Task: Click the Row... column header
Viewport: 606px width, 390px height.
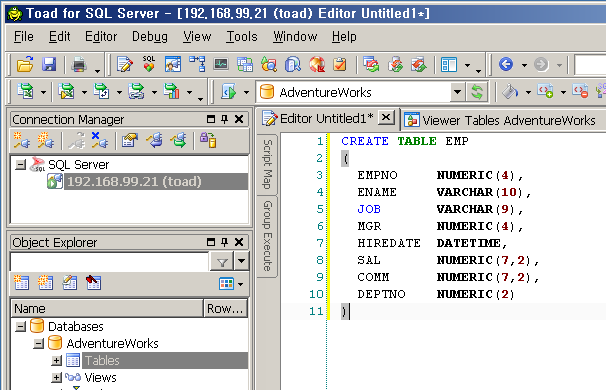Action: (x=225, y=308)
